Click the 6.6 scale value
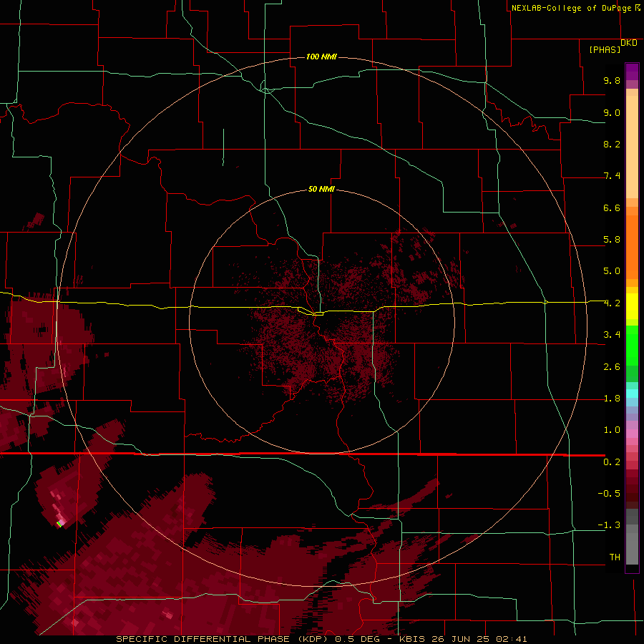The width and height of the screenshot is (644, 644). coord(612,208)
